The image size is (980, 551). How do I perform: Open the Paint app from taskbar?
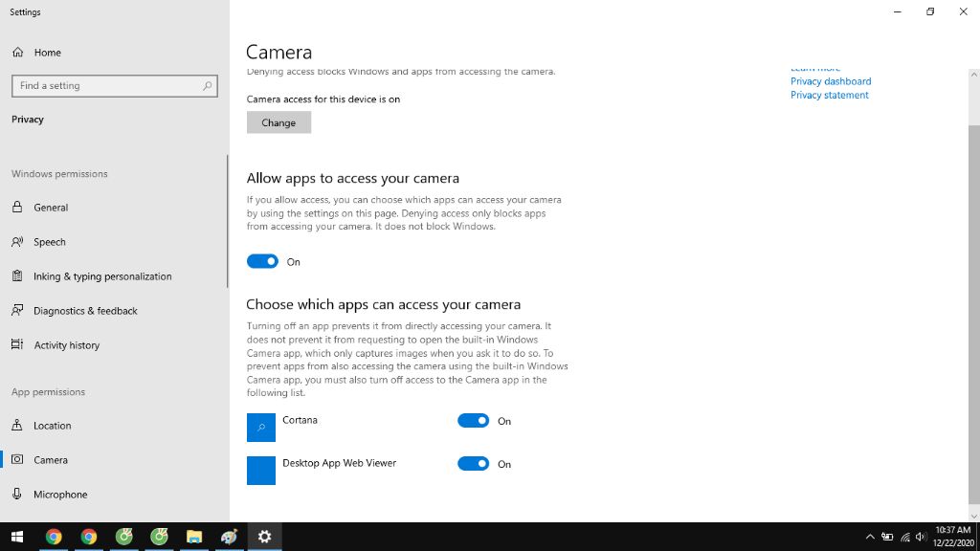pos(230,537)
